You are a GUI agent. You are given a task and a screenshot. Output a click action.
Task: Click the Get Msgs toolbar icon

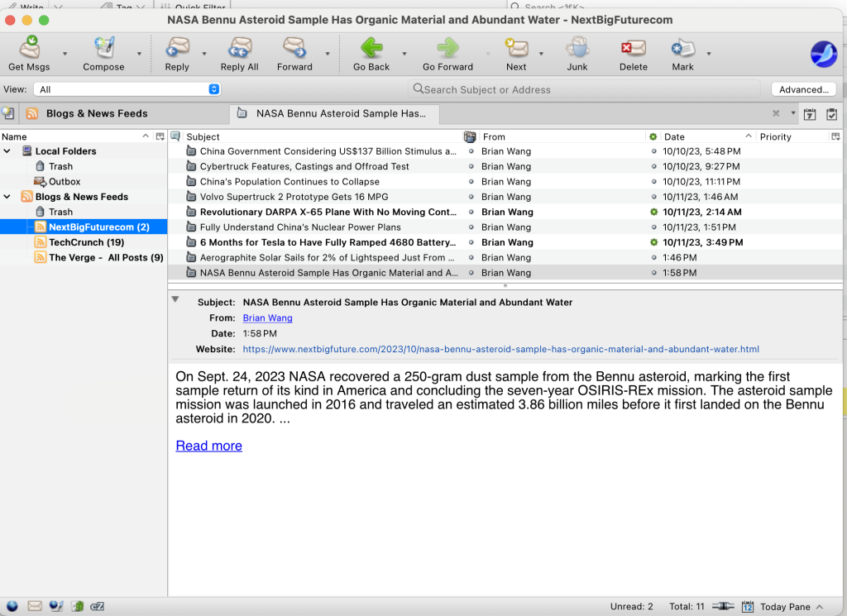tap(30, 47)
